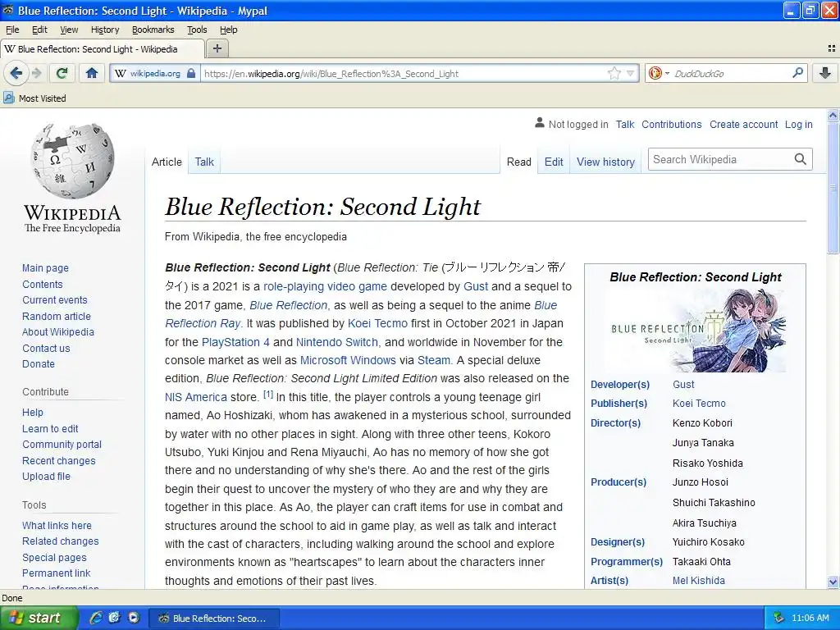Click the padlock site identity icon
Image resolution: width=840 pixels, height=630 pixels.
click(x=191, y=73)
